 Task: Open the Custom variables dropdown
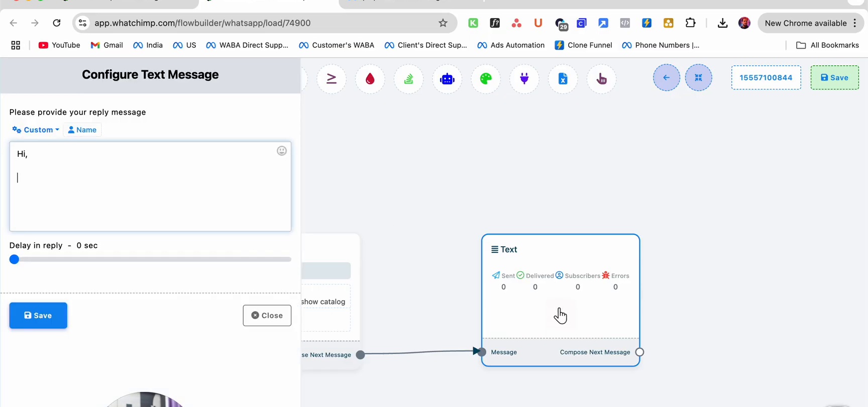pyautogui.click(x=36, y=130)
